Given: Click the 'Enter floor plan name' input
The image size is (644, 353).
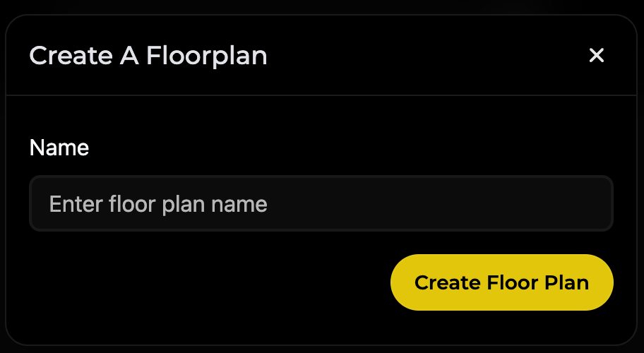Looking at the screenshot, I should click(321, 203).
